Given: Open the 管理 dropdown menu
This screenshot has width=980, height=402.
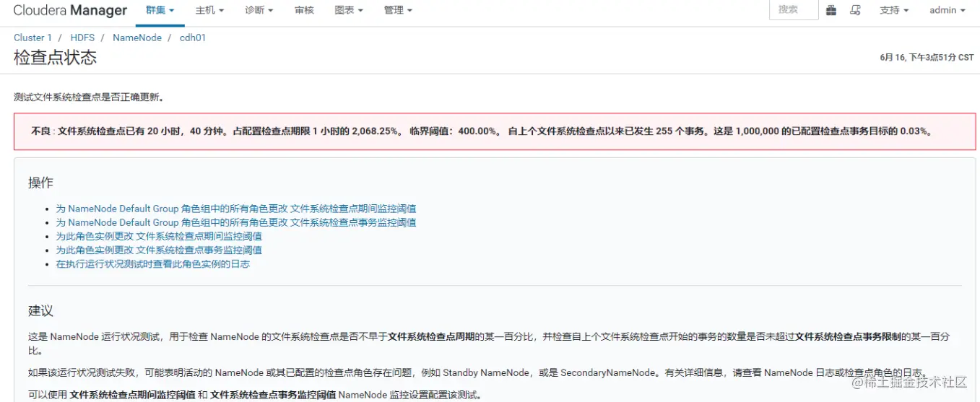Looking at the screenshot, I should point(399,10).
